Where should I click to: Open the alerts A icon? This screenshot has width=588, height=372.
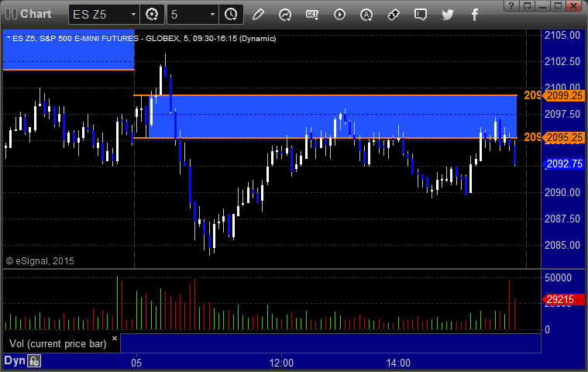coord(366,15)
